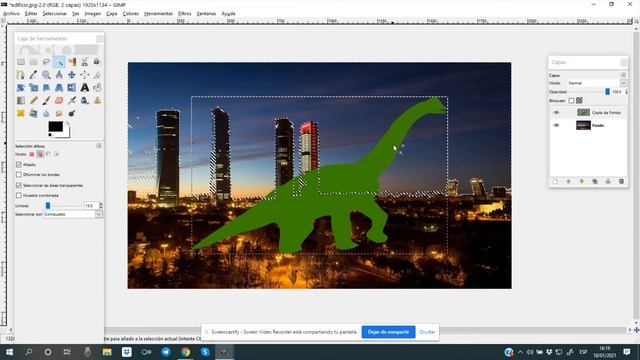This screenshot has height=360, width=640.
Task: Hide the Copia de Fondo layer
Action: pyautogui.click(x=556, y=112)
